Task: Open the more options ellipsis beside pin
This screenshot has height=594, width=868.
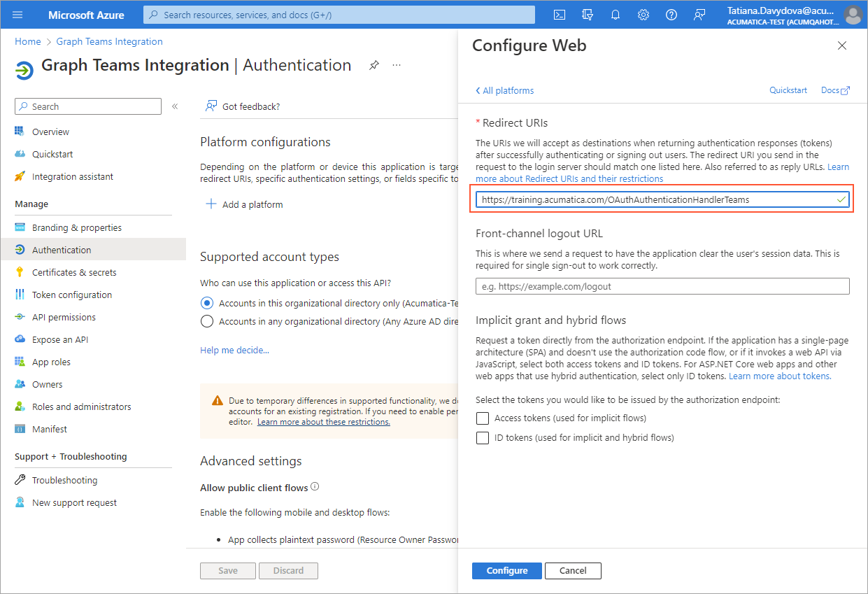Action: (x=397, y=65)
